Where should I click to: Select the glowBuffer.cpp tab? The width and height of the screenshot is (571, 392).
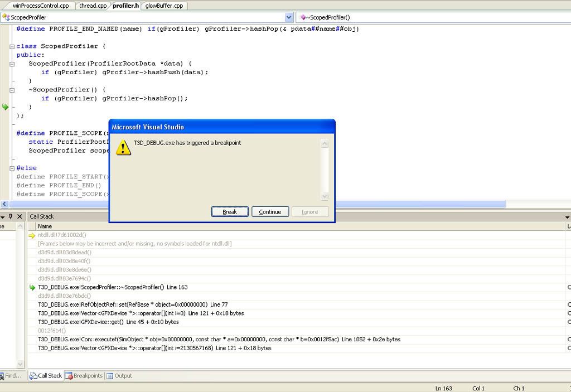[164, 6]
